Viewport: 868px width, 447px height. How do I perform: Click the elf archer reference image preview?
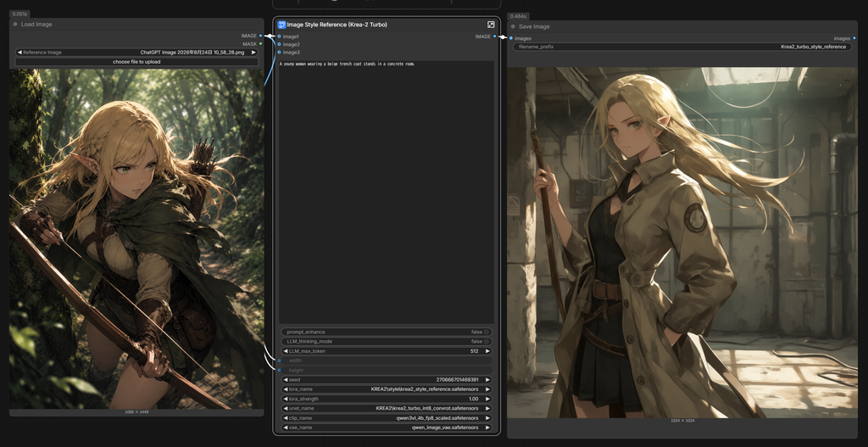tap(136, 238)
